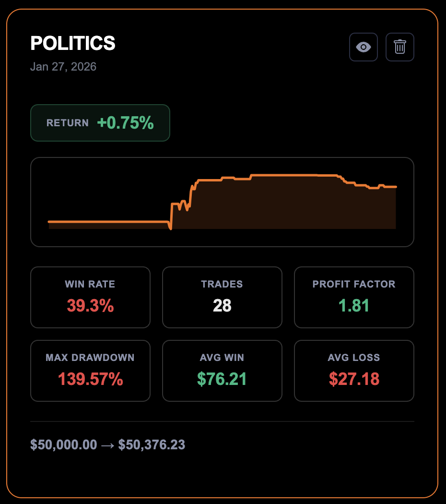
Task: Click the POLITICS card title
Action: pyautogui.click(x=73, y=44)
